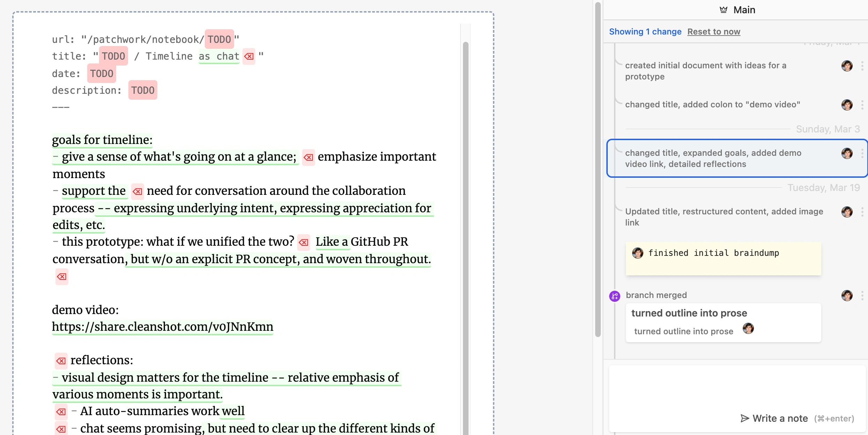Open options menu for 'branch merged' entry
This screenshot has width=868, height=435.
pyautogui.click(x=862, y=296)
